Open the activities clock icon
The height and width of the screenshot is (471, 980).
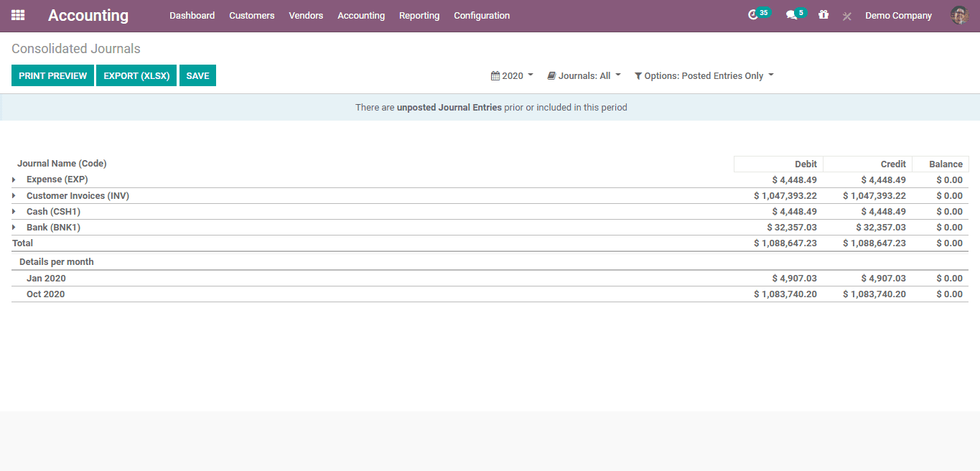pyautogui.click(x=753, y=15)
